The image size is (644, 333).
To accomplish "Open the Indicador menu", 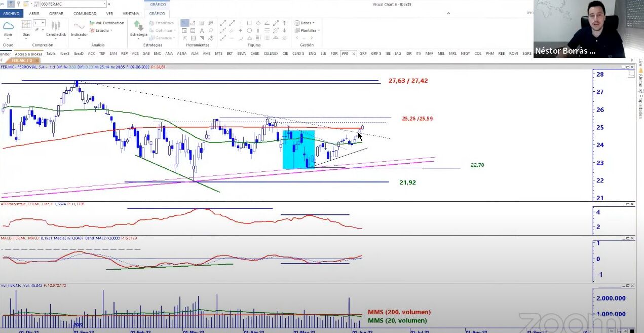I will click(79, 29).
